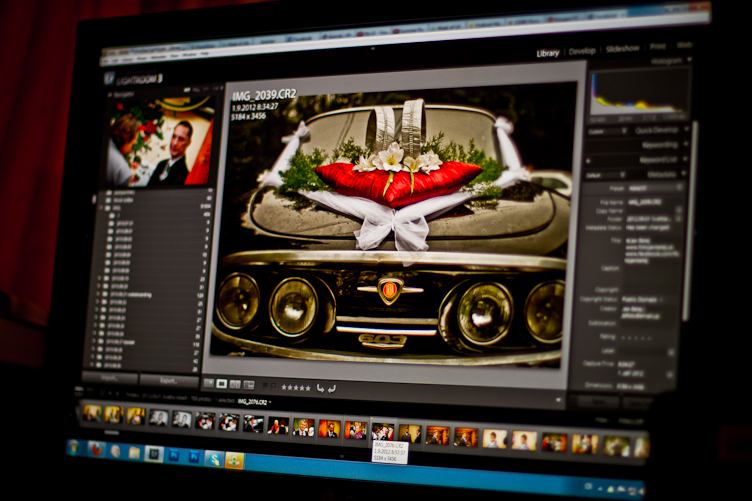
Task: Open Skype from the Windows taskbar
Action: (213, 458)
